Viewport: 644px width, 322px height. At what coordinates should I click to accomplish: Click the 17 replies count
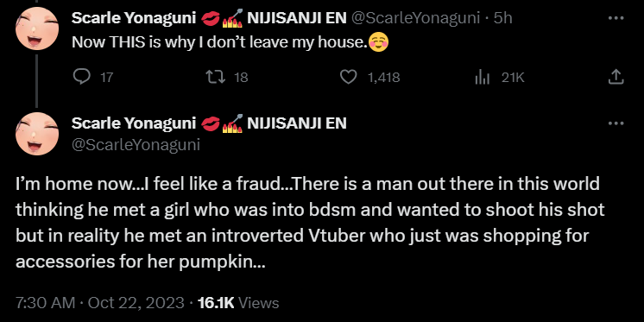(x=106, y=77)
